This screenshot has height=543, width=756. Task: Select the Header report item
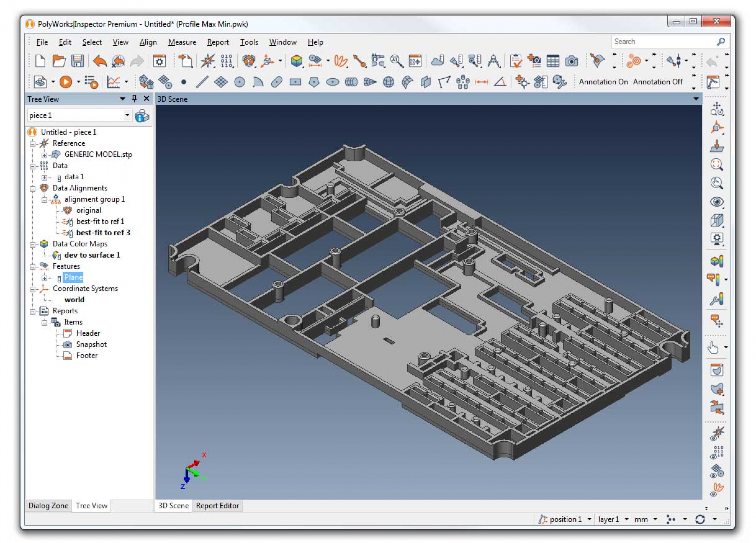88,333
